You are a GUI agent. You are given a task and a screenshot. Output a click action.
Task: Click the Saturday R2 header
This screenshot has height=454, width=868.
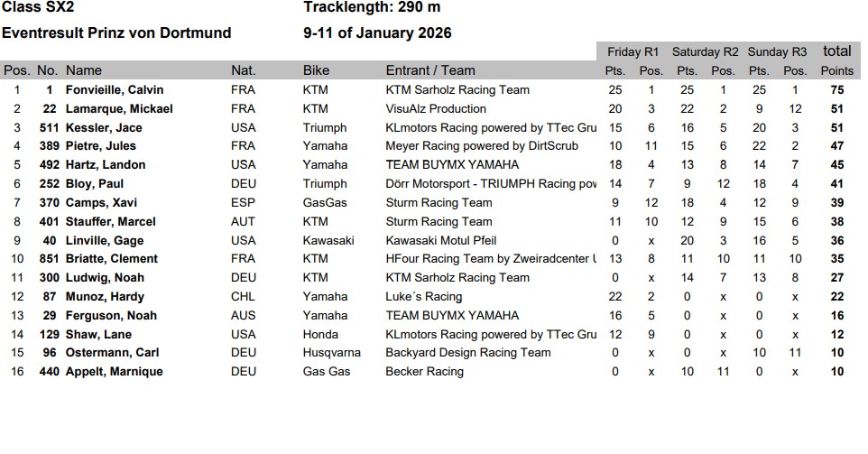pyautogui.click(x=706, y=51)
